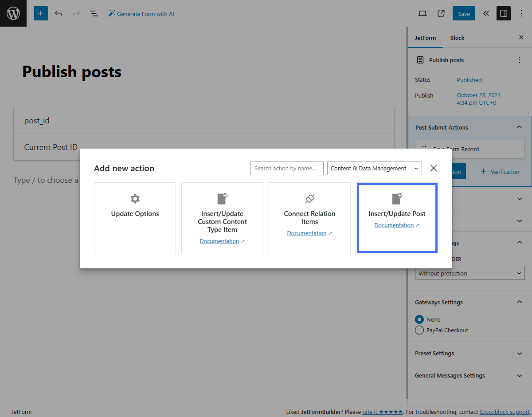Open the Content & Data Management category dropdown
The image size is (532, 417).
374,168
